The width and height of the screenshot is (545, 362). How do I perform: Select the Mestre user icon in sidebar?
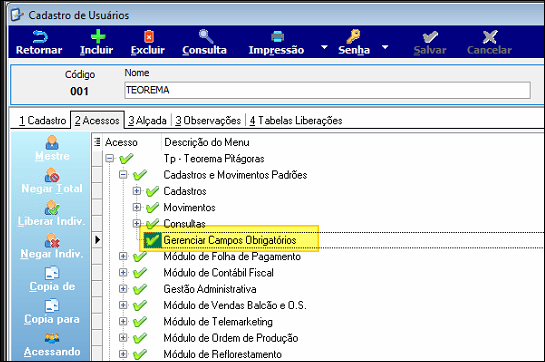pyautogui.click(x=52, y=143)
